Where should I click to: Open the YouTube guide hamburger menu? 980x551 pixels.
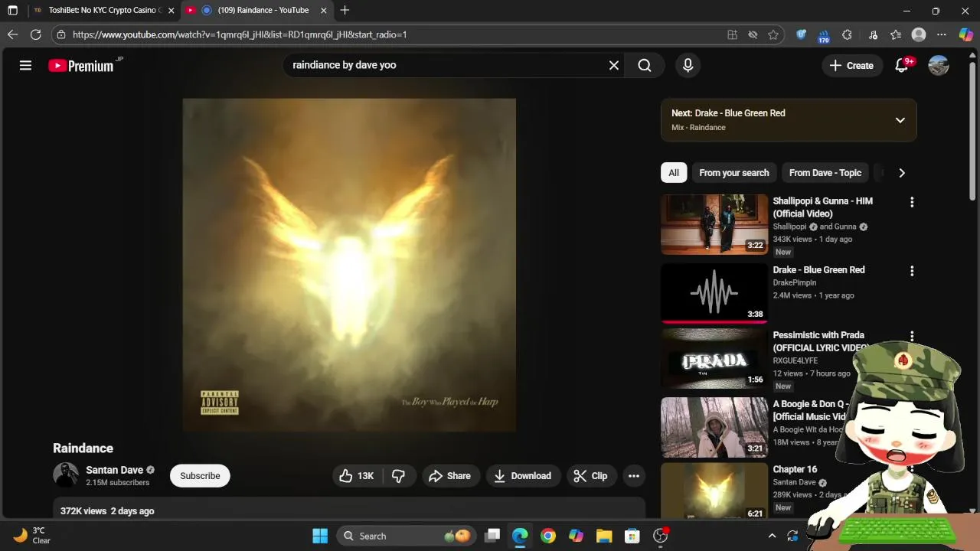25,66
